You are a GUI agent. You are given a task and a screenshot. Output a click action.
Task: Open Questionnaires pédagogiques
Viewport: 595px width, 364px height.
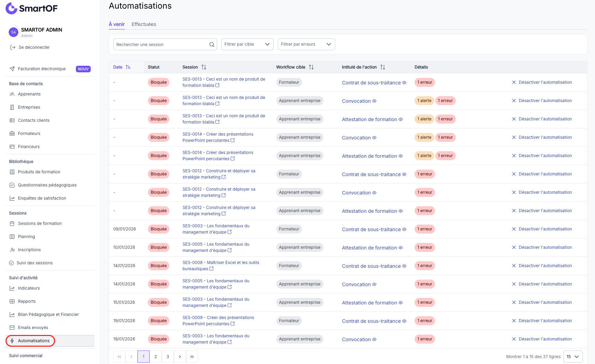(x=47, y=185)
